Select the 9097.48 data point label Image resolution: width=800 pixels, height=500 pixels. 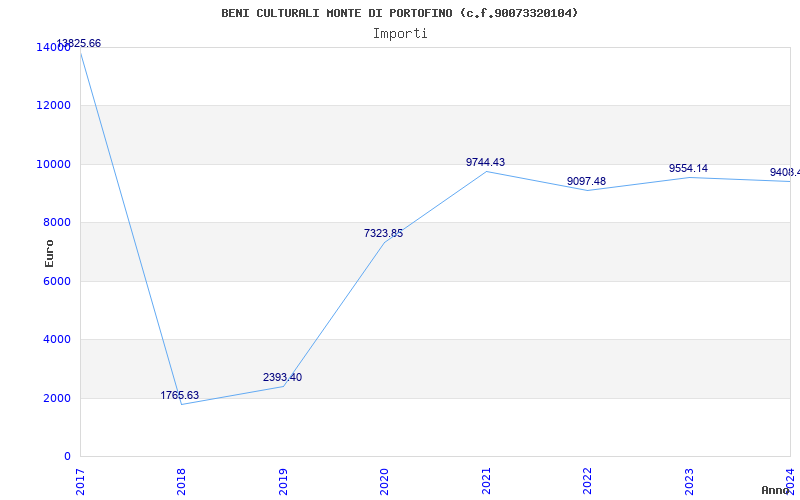[x=586, y=181]
